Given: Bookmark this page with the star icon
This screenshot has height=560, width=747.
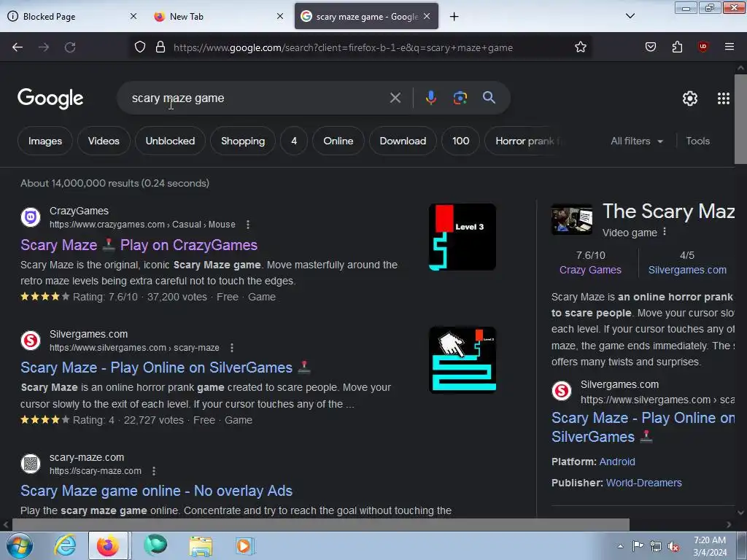Looking at the screenshot, I should coord(580,47).
